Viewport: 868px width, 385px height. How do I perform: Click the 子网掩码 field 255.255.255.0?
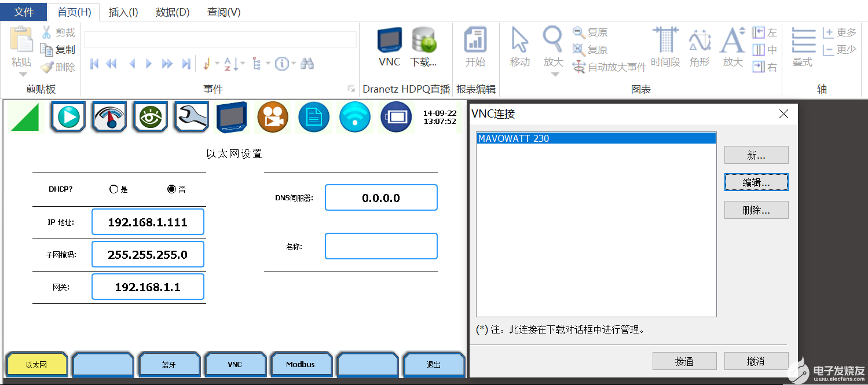tap(148, 255)
